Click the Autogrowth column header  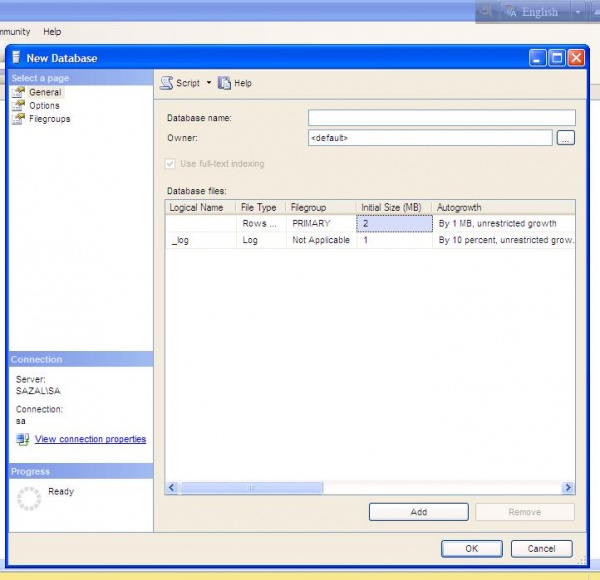pos(504,207)
